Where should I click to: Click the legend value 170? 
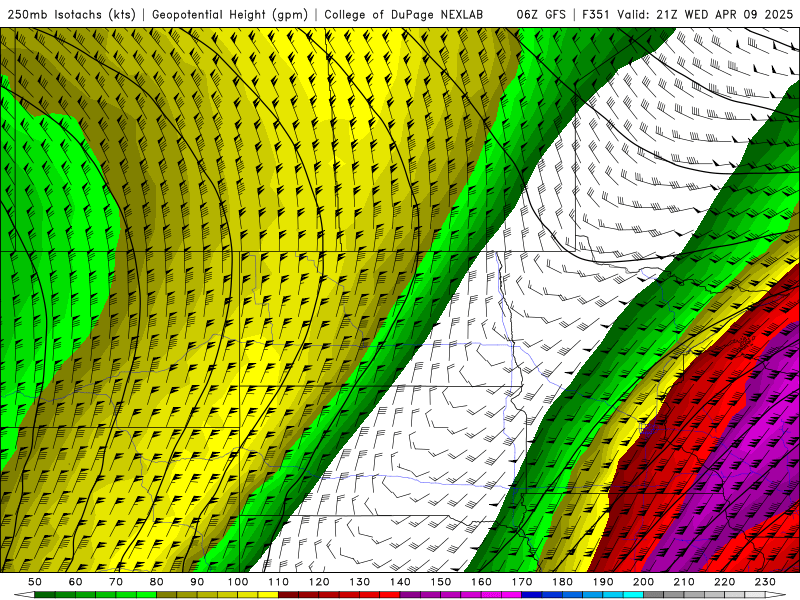[x=522, y=582]
